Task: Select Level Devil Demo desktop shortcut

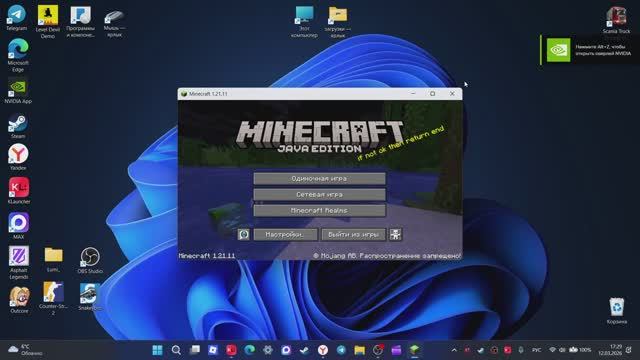Action: coord(48,22)
